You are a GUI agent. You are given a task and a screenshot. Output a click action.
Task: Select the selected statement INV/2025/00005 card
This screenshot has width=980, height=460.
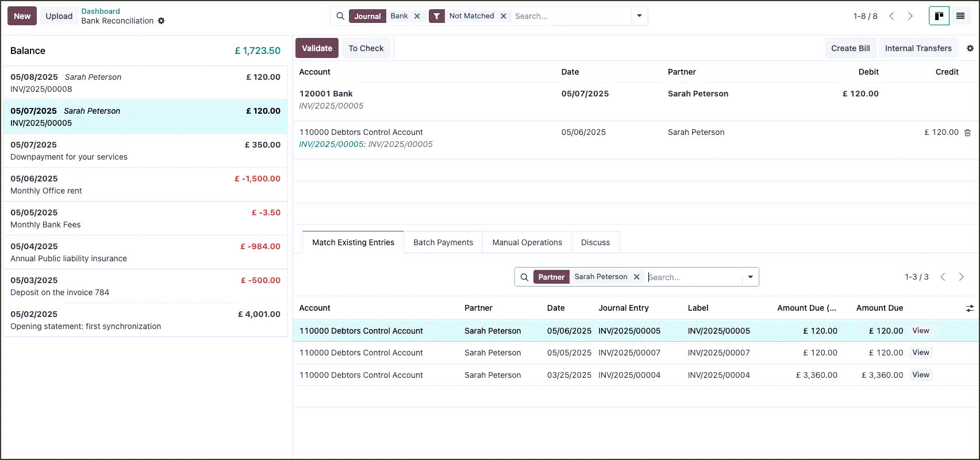pyautogui.click(x=145, y=117)
